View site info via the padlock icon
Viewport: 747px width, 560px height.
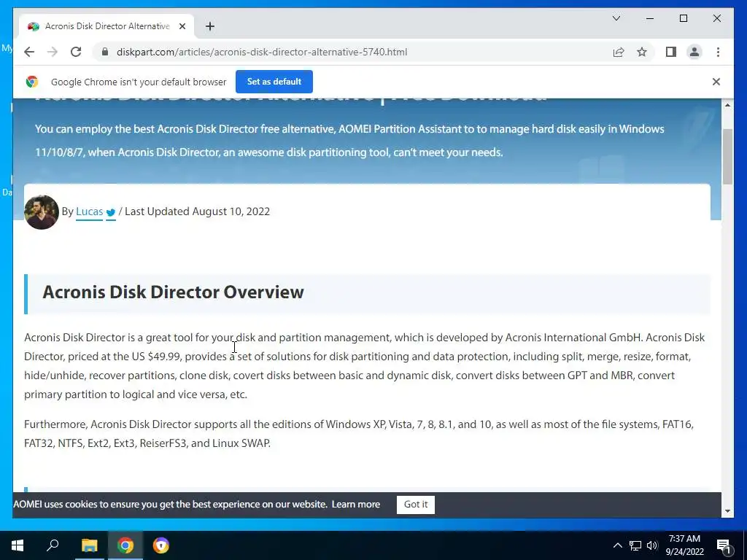[105, 52]
